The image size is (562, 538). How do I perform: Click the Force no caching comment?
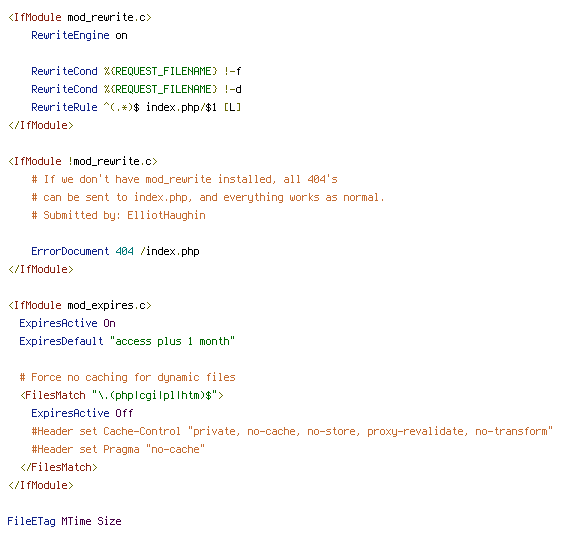click(x=128, y=377)
